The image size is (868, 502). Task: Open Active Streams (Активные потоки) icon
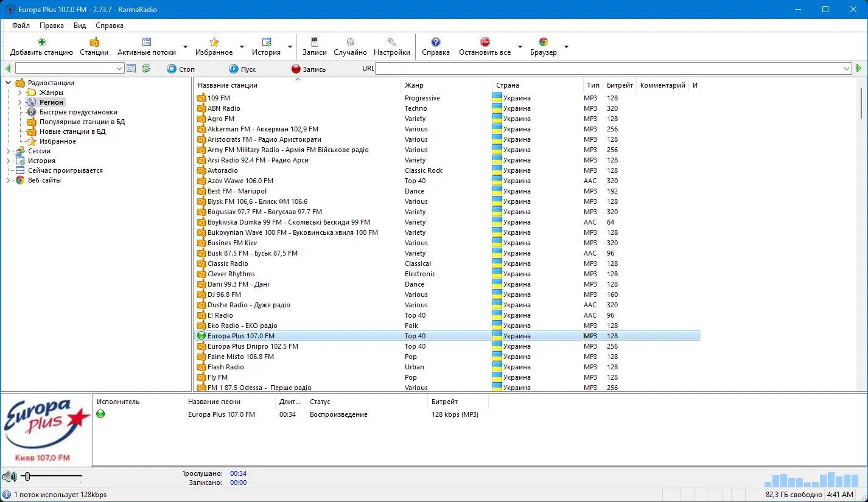point(147,43)
